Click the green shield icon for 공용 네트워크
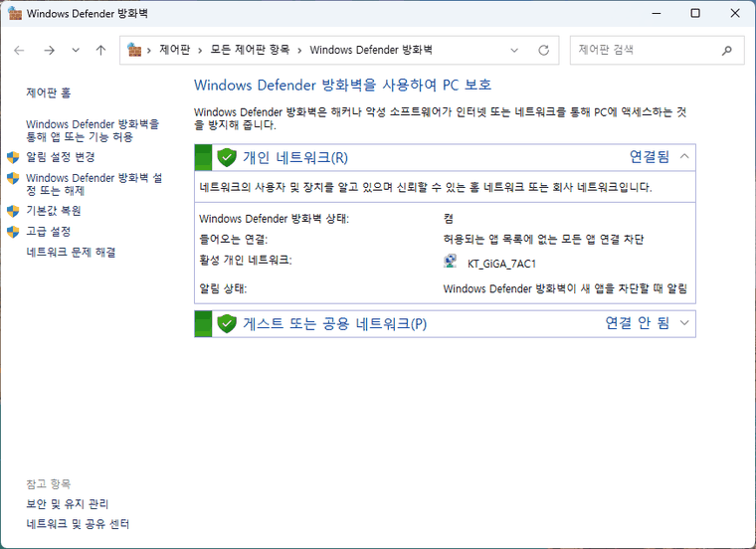Image resolution: width=756 pixels, height=549 pixels. [x=227, y=323]
